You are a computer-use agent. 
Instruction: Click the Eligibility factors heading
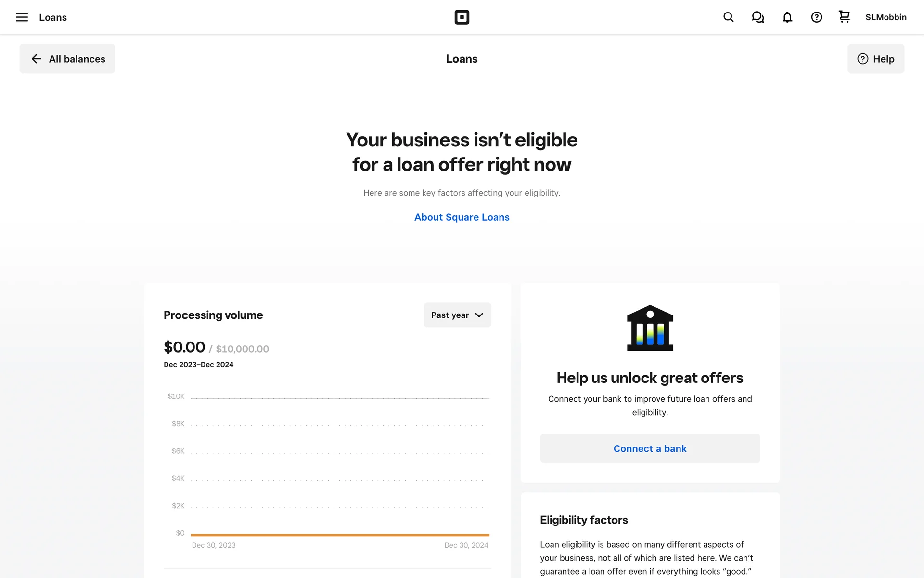pyautogui.click(x=584, y=520)
